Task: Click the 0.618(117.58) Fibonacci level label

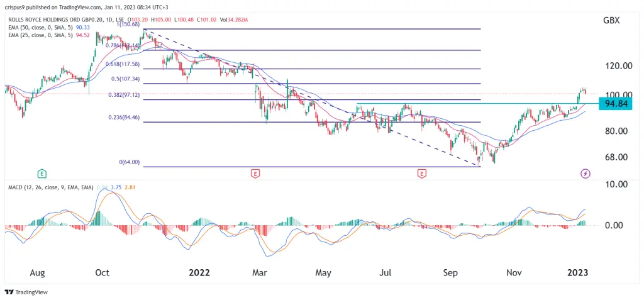Action: tap(123, 64)
